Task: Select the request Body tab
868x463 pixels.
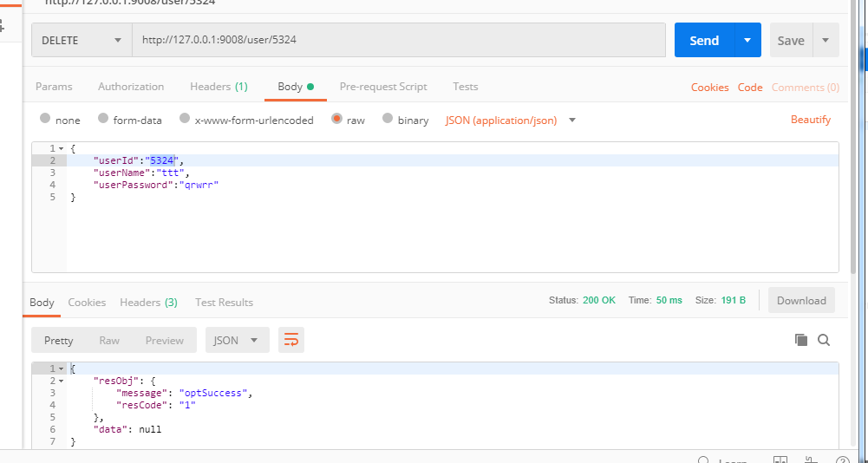Action: coord(296,87)
